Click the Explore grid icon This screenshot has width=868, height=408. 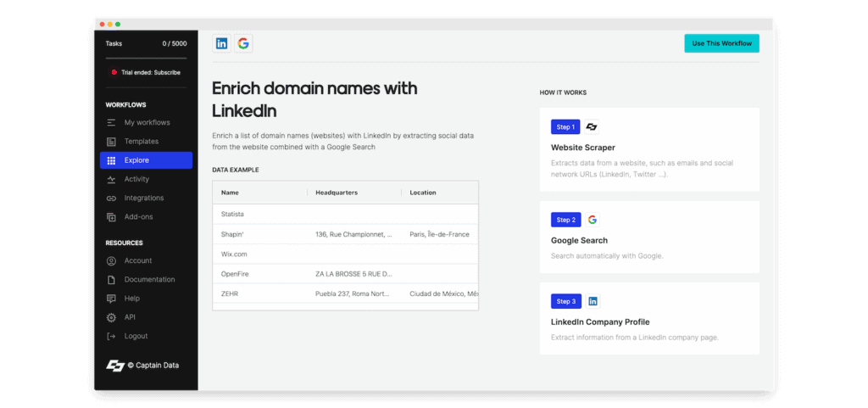point(111,160)
